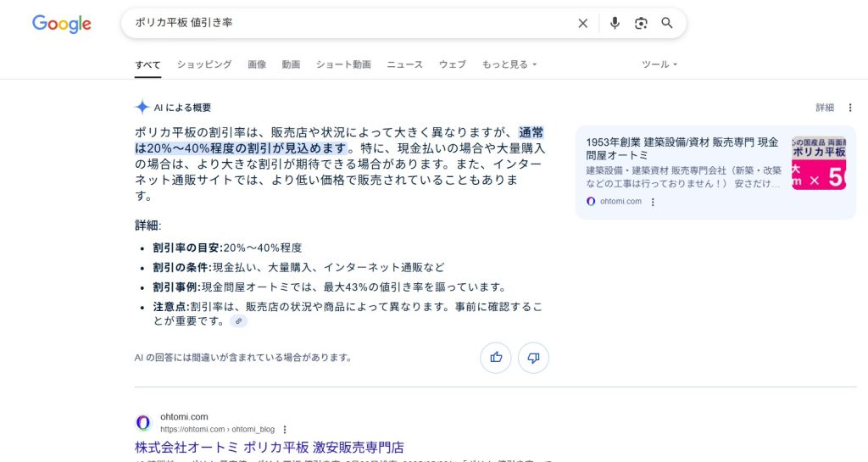The image size is (868, 462).
Task: Open 株式会社オートミ ポリカ平板 激安販売専門店 result
Action: tap(269, 447)
